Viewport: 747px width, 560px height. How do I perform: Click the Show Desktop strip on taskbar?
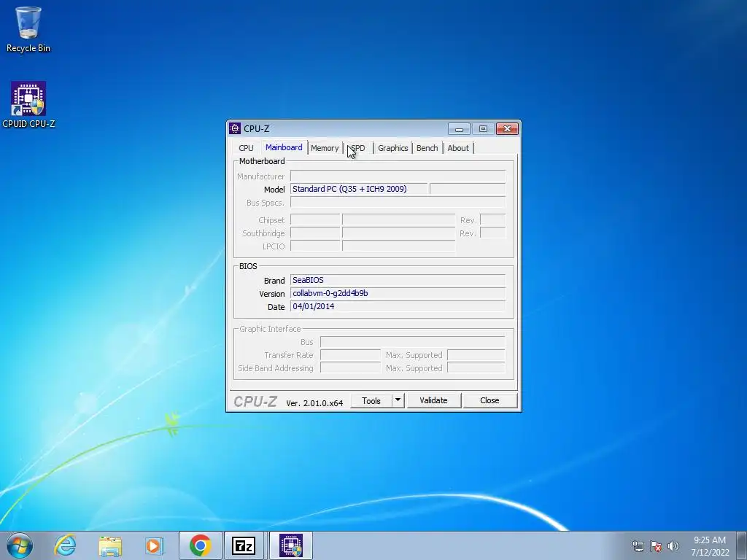click(x=743, y=545)
